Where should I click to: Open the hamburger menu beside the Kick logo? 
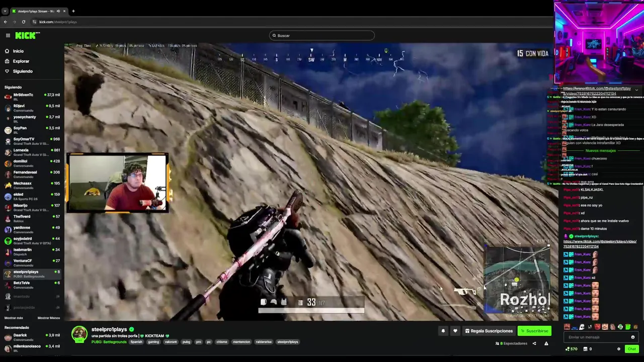tap(8, 35)
